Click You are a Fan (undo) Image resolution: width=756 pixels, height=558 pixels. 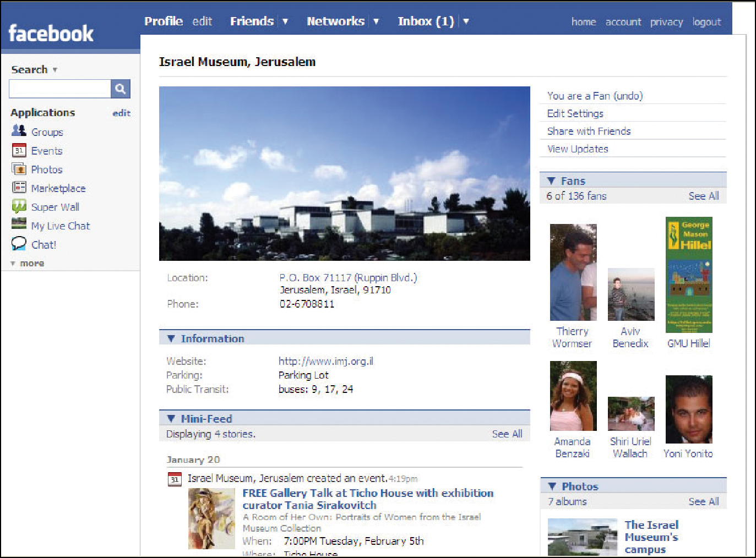coord(595,96)
